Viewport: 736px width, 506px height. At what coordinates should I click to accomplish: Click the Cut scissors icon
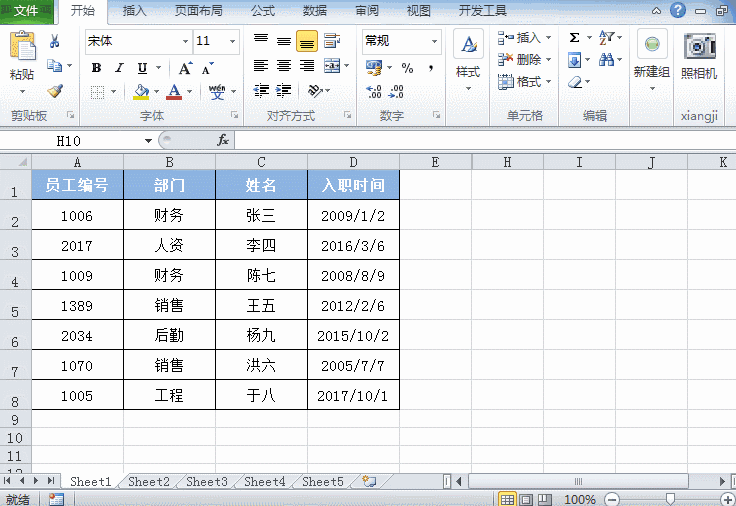(54, 41)
